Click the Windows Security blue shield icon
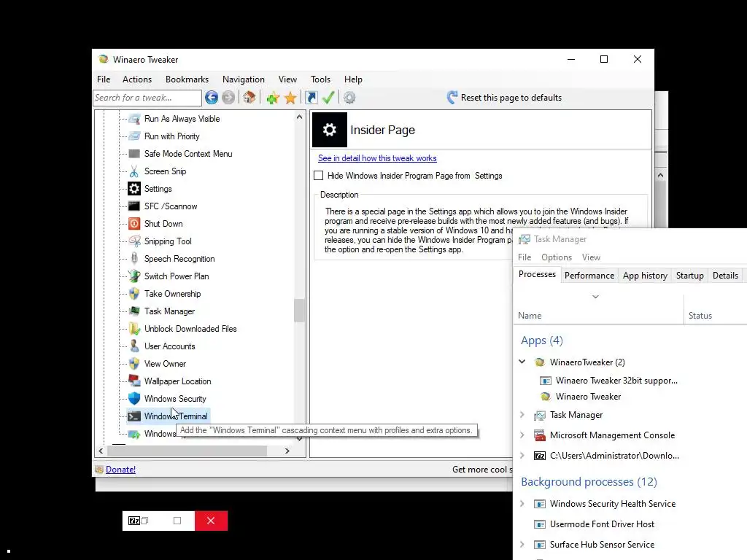Viewport: 747px width, 560px height. click(x=134, y=399)
